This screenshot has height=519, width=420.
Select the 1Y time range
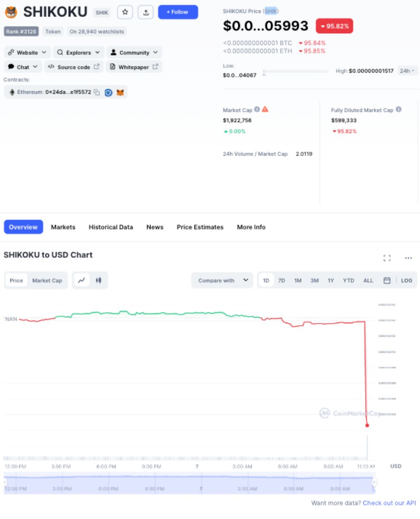click(331, 280)
